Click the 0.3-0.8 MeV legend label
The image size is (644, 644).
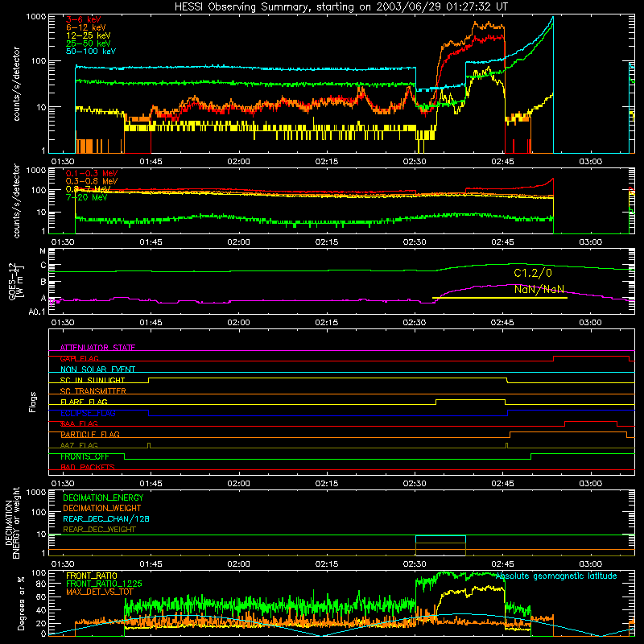92,181
